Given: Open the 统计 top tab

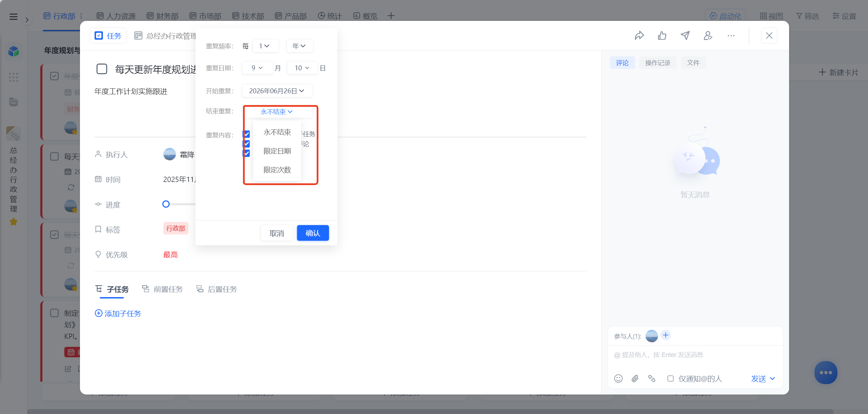Looking at the screenshot, I should [x=330, y=16].
